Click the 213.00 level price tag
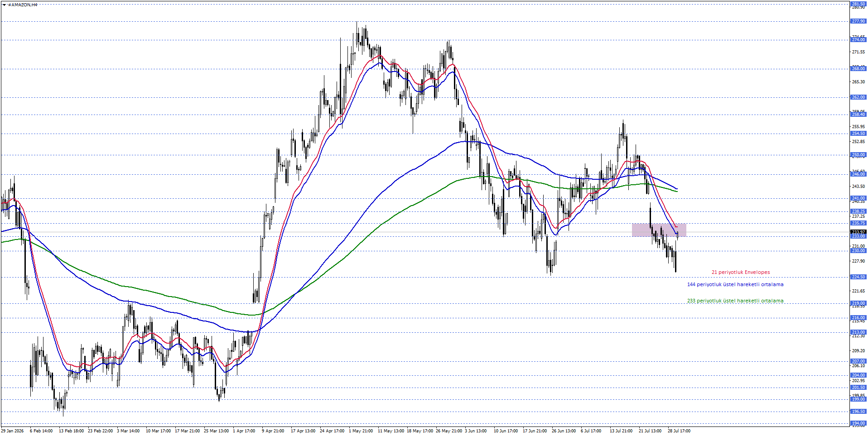 pyautogui.click(x=858, y=332)
